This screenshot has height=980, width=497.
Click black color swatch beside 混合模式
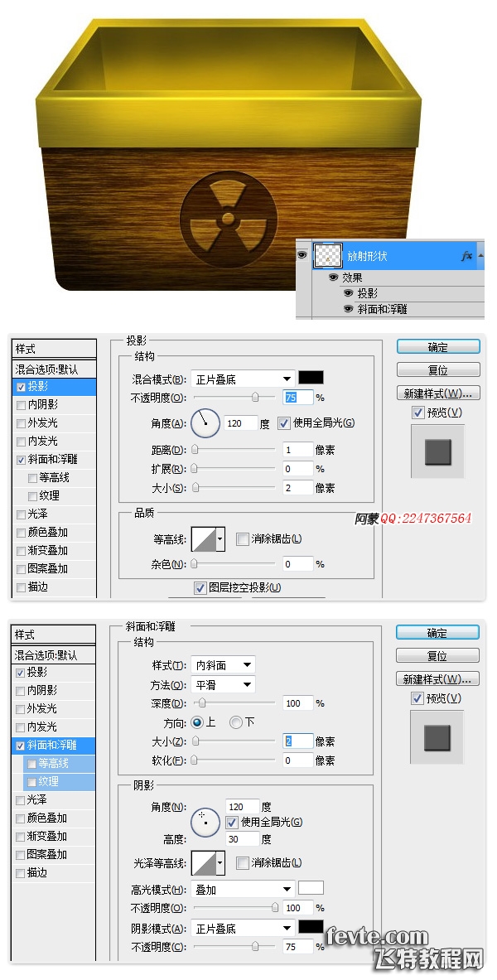coord(311,378)
